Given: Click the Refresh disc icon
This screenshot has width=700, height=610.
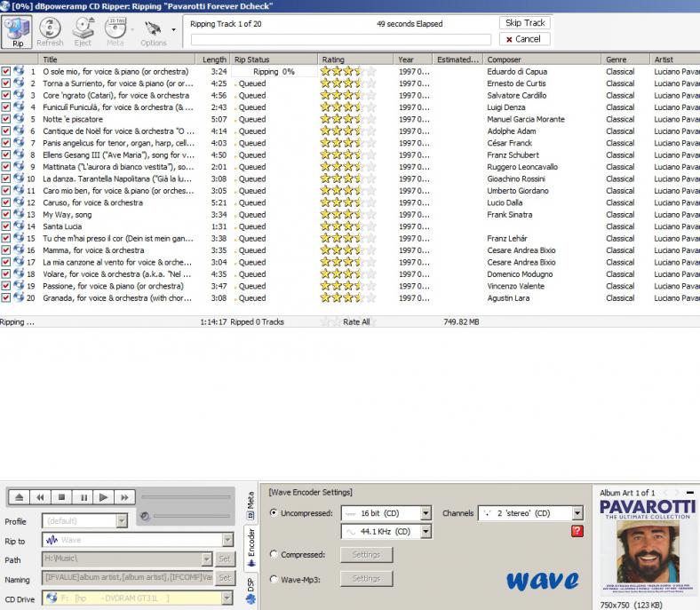Looking at the screenshot, I should [x=50, y=31].
